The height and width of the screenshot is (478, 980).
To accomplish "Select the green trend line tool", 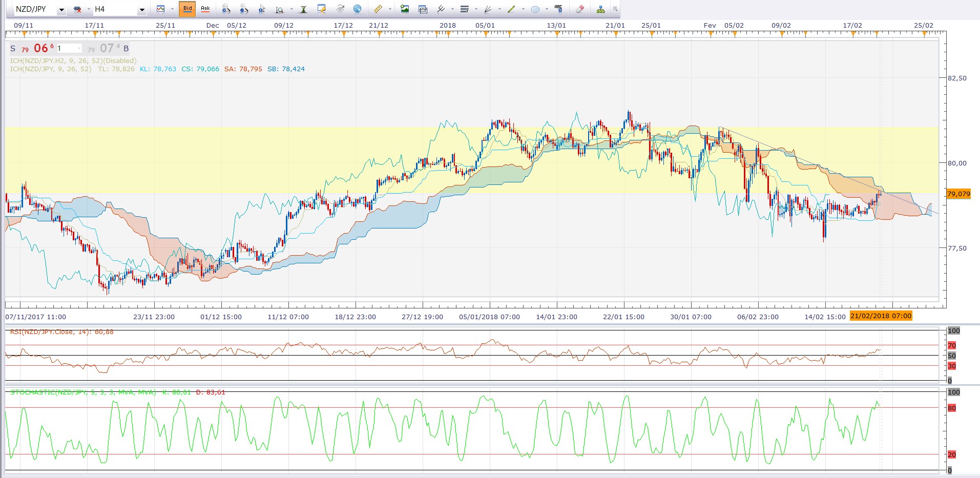I will point(511,9).
